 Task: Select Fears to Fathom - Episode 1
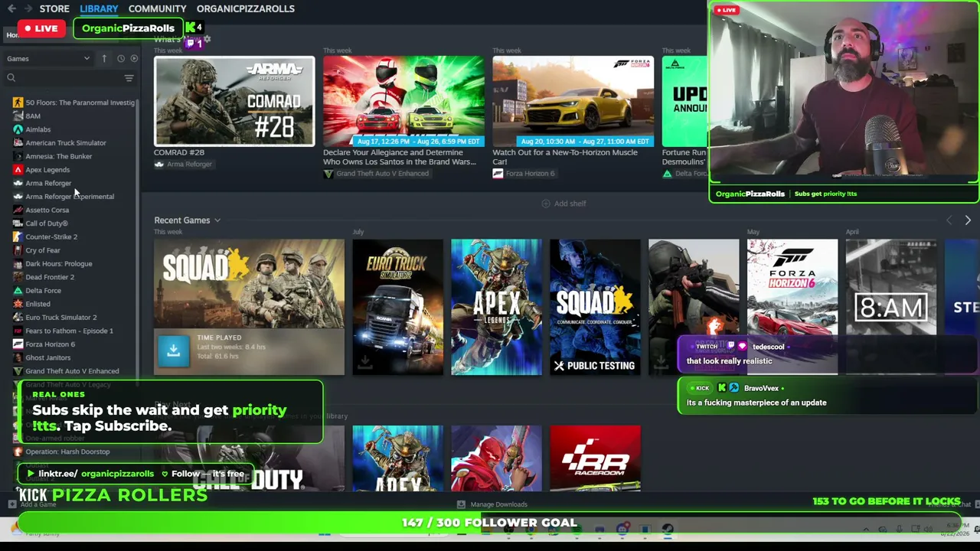(69, 331)
